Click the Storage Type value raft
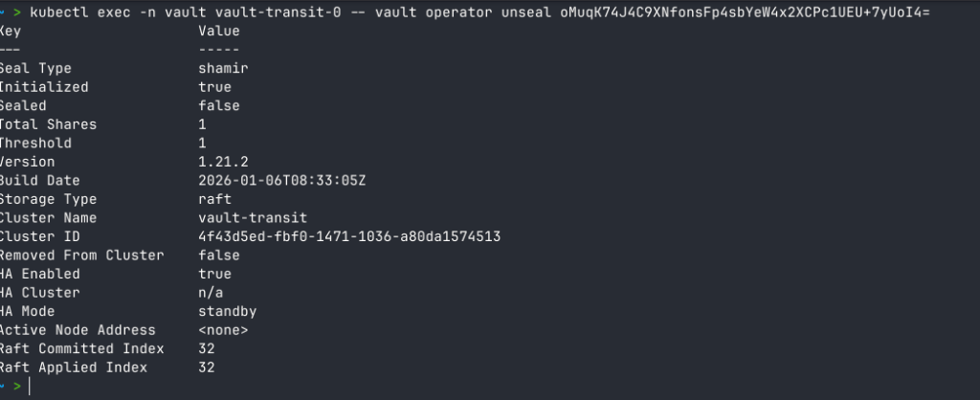Screen dimensions: 980x400 pyautogui.click(x=215, y=199)
